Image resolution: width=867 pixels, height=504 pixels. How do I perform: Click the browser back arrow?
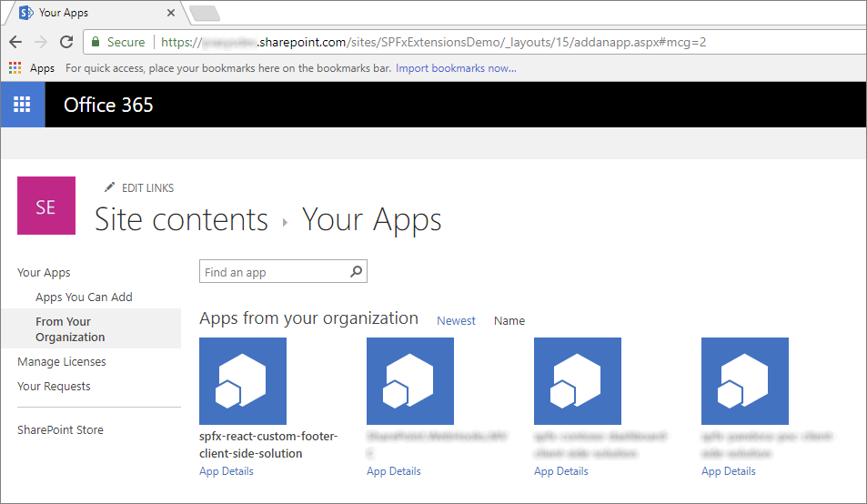[15, 42]
